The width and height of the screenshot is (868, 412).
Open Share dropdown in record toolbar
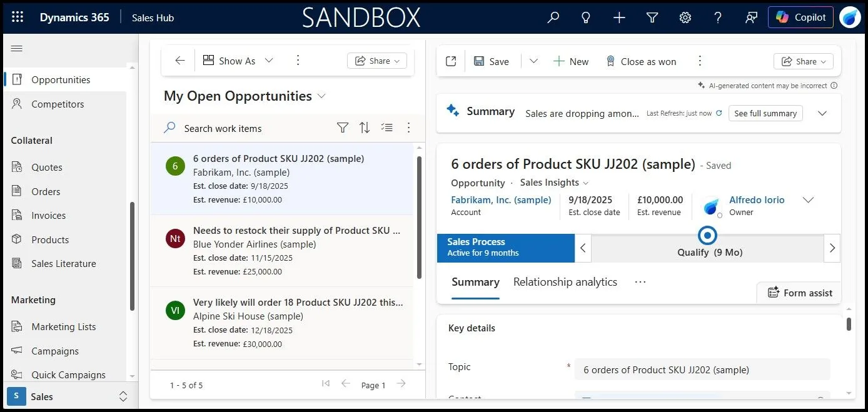point(804,61)
